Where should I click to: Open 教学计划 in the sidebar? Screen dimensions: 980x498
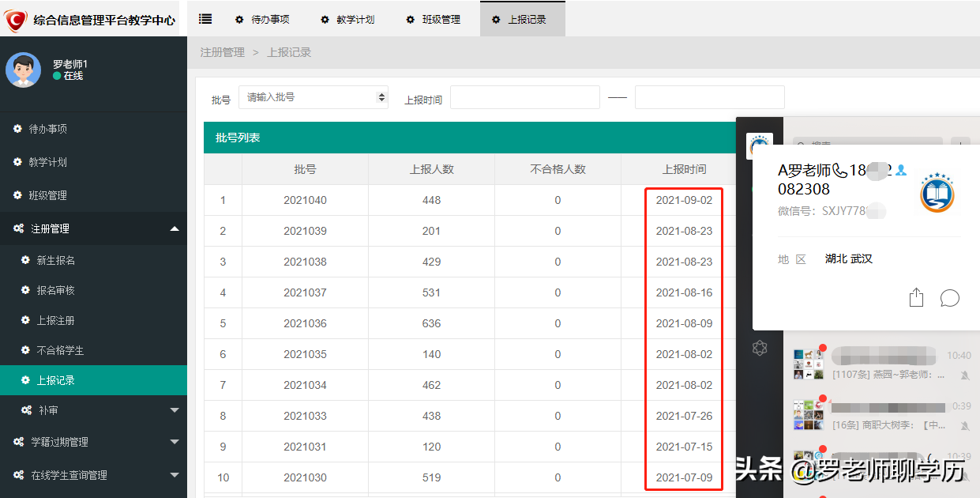(x=93, y=162)
